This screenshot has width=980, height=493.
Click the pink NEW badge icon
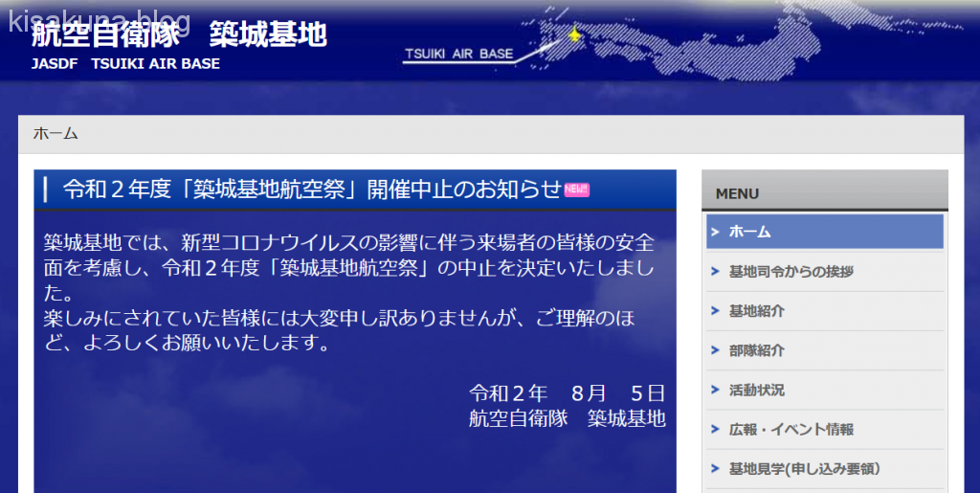577,190
